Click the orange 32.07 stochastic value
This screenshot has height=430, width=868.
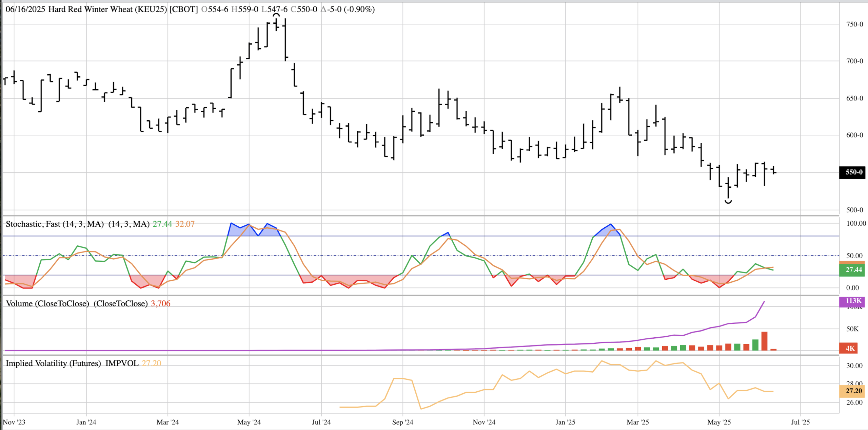tap(185, 224)
